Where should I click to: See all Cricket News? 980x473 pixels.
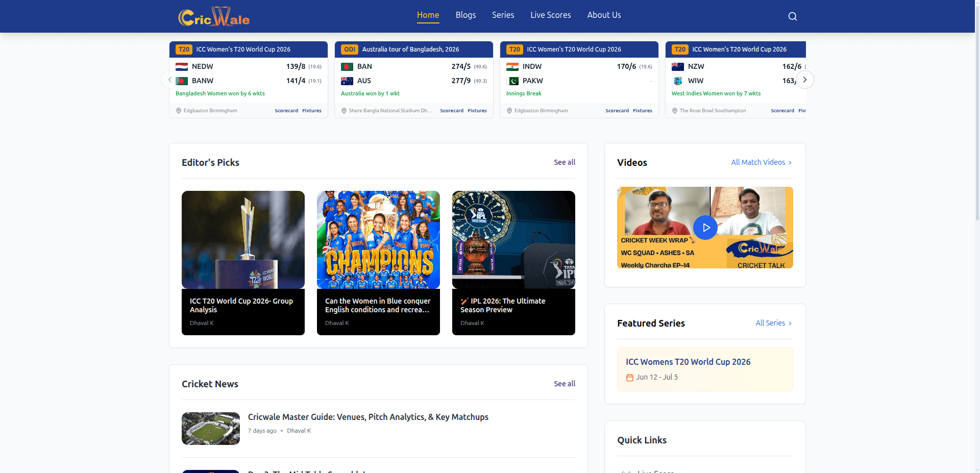pyautogui.click(x=565, y=384)
